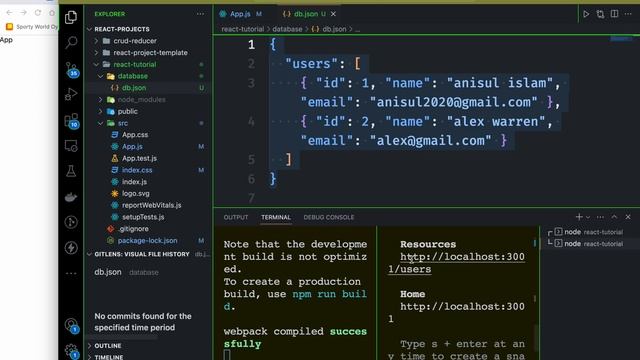Click the editor minimap
The width and height of the screenshot is (640, 360).
point(621,39)
